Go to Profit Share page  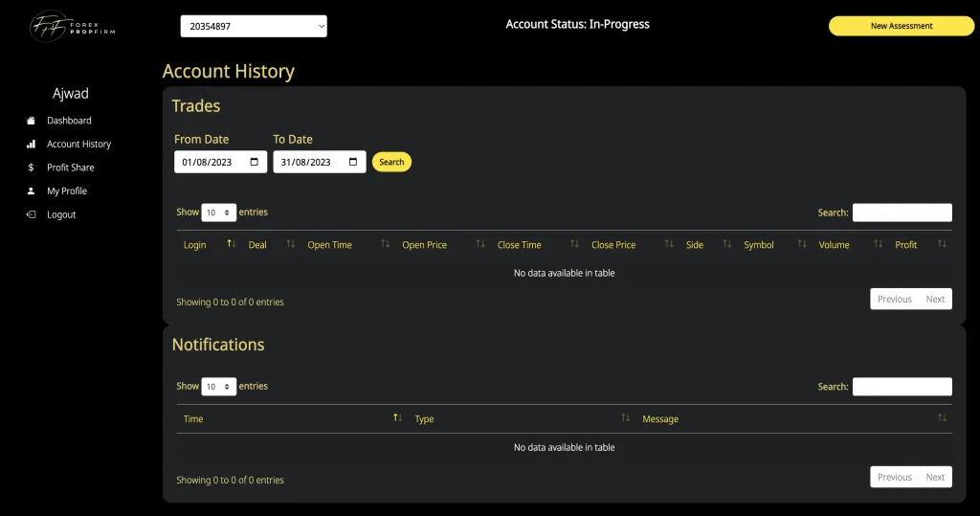(x=71, y=168)
